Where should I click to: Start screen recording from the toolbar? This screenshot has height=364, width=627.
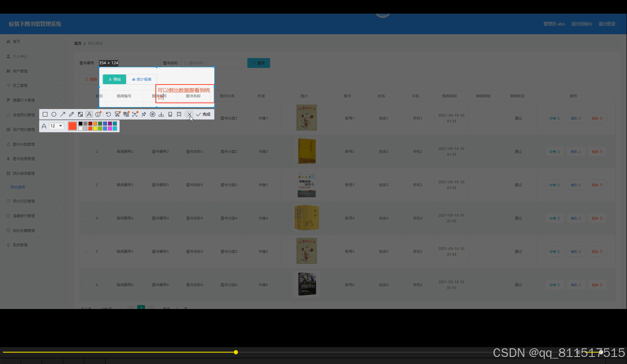pyautogui.click(x=153, y=114)
